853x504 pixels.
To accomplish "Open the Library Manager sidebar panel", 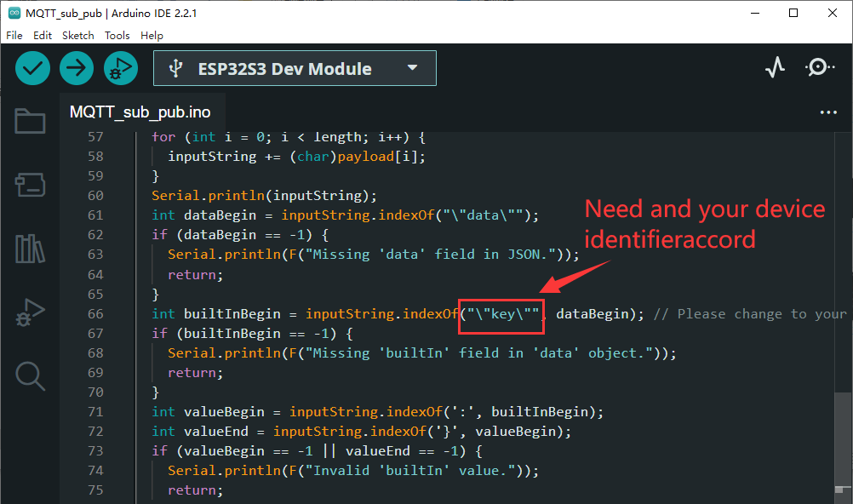I will tap(30, 249).
